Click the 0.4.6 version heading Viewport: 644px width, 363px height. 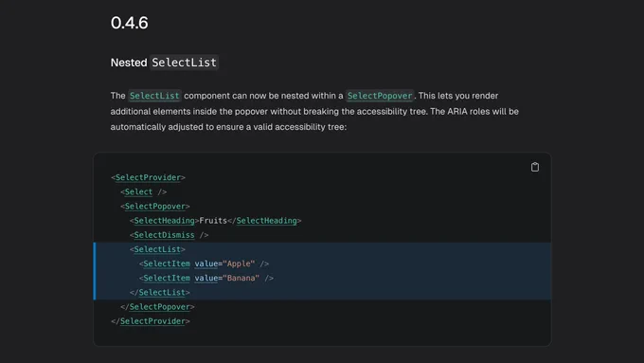point(130,23)
